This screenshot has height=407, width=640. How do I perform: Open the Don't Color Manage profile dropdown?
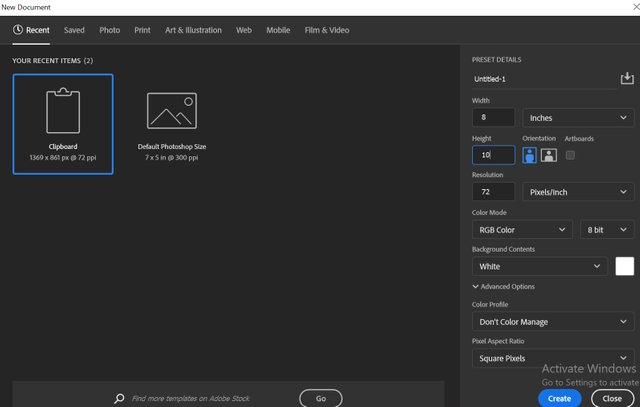tap(553, 322)
